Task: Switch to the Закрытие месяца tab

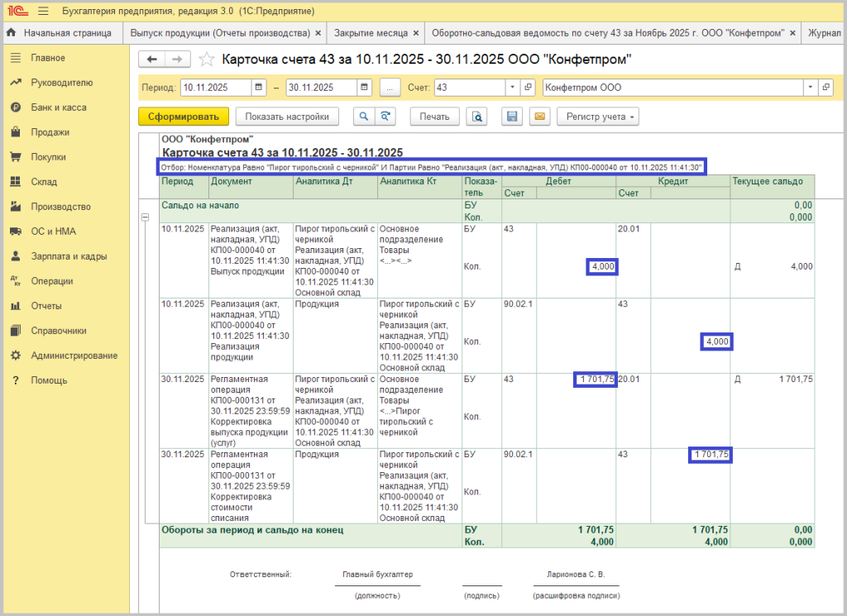Action: (x=371, y=33)
